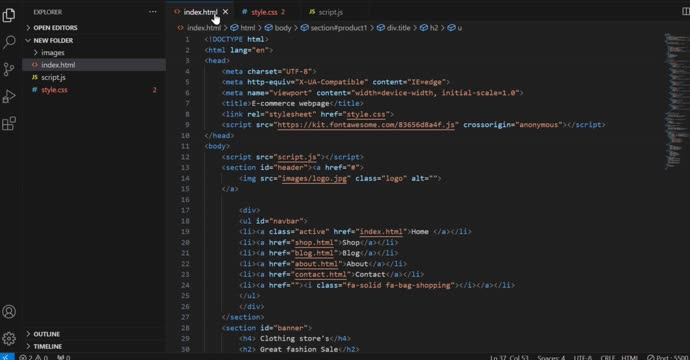The image size is (690, 360).
Task: Click the code minimap overview
Action: (x=675, y=101)
